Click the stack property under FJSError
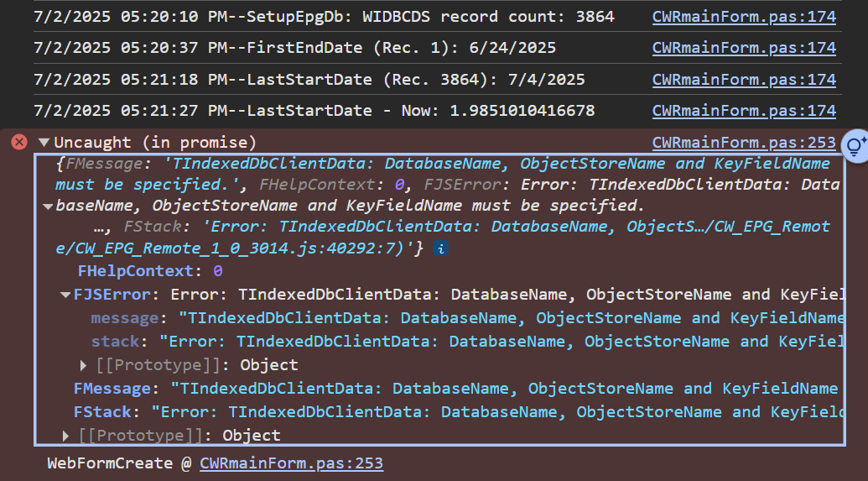 [468, 342]
